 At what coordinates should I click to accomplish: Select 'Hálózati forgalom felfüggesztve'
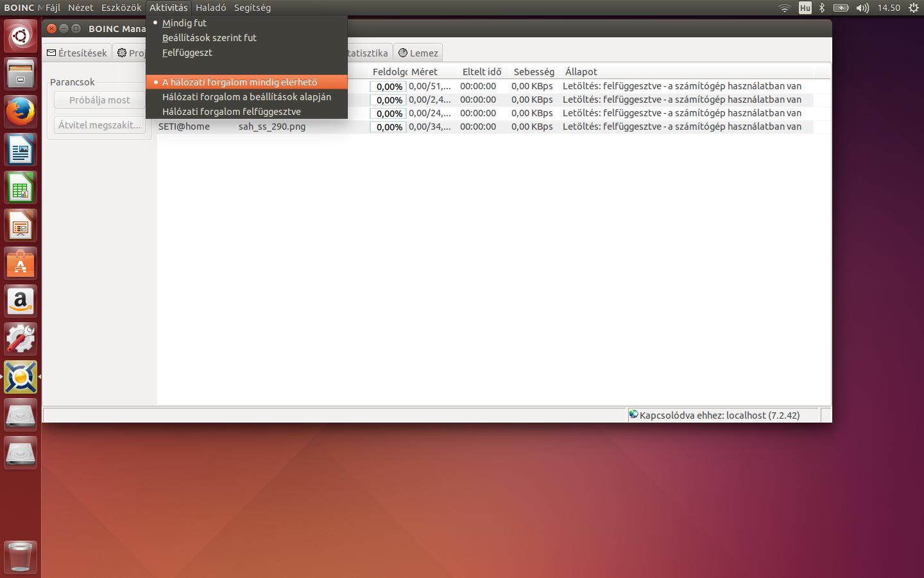point(246,112)
